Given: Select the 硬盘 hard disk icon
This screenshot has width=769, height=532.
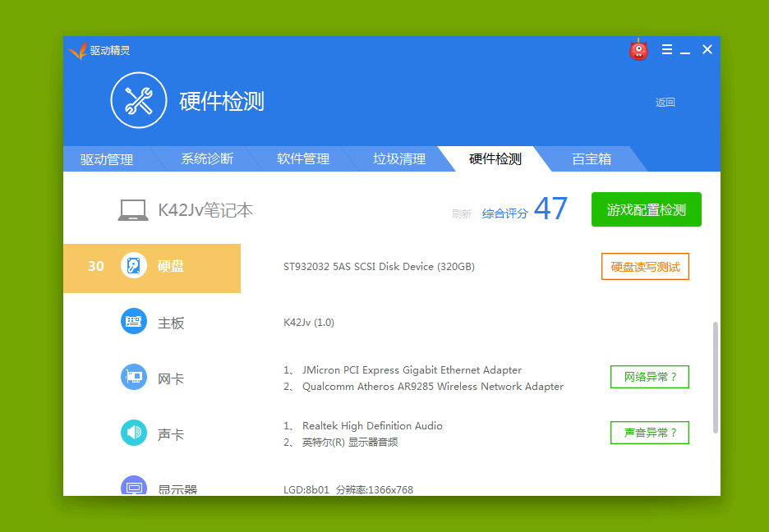Looking at the screenshot, I should [134, 265].
